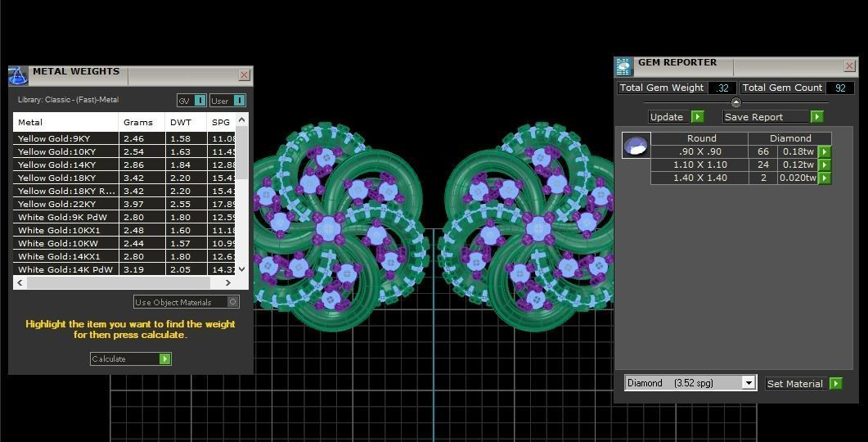The height and width of the screenshot is (442, 868).
Task: Select the Yellow Gold:18KY R... row
Action: [124, 191]
